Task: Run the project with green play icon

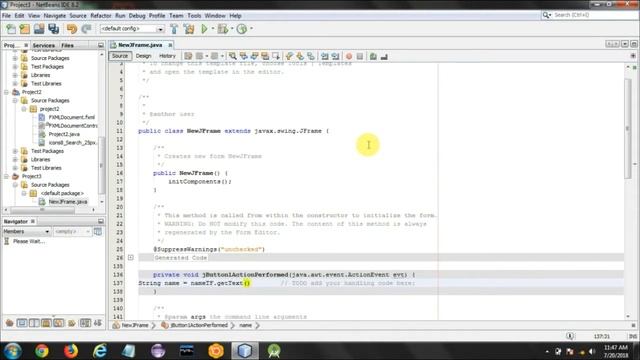Action: 204,29
